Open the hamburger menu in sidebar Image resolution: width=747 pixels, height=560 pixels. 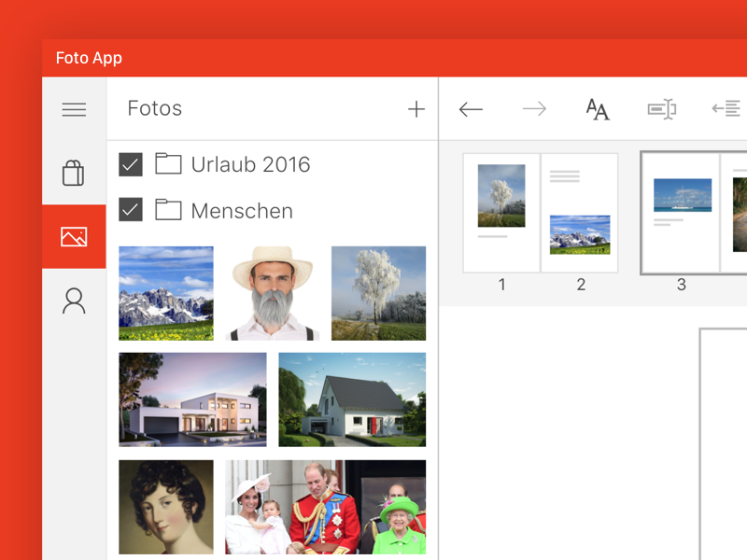pyautogui.click(x=74, y=109)
